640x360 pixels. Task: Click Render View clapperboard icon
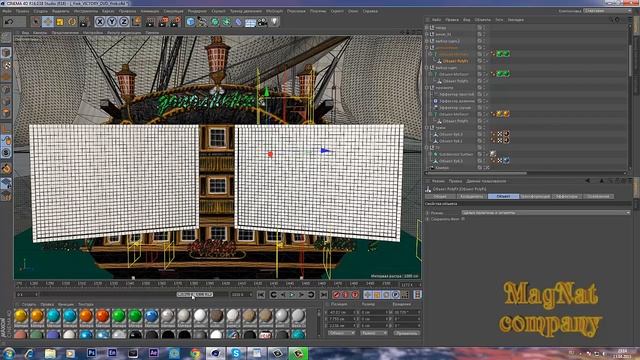(151, 22)
